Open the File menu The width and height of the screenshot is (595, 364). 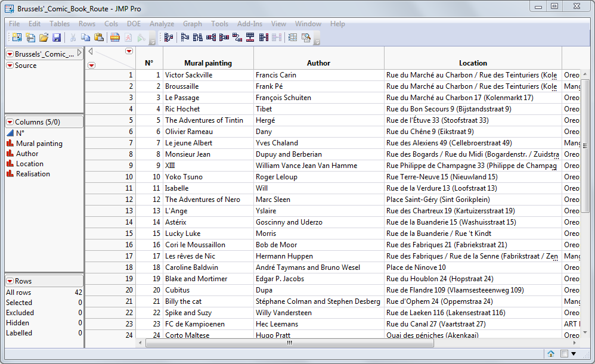coord(14,24)
